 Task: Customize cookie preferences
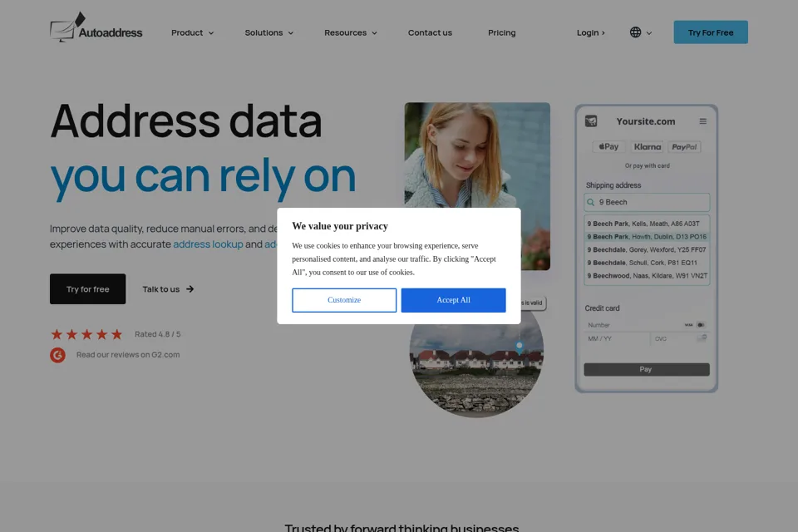344,300
